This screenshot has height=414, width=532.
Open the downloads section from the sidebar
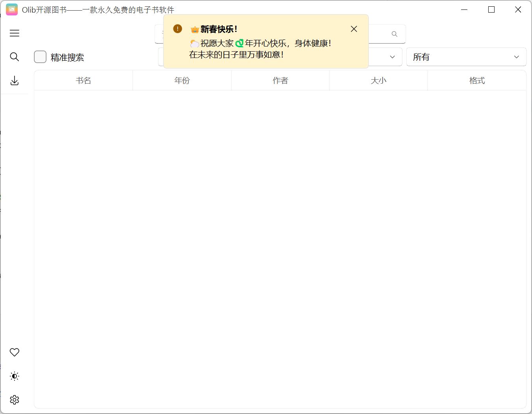tap(15, 80)
